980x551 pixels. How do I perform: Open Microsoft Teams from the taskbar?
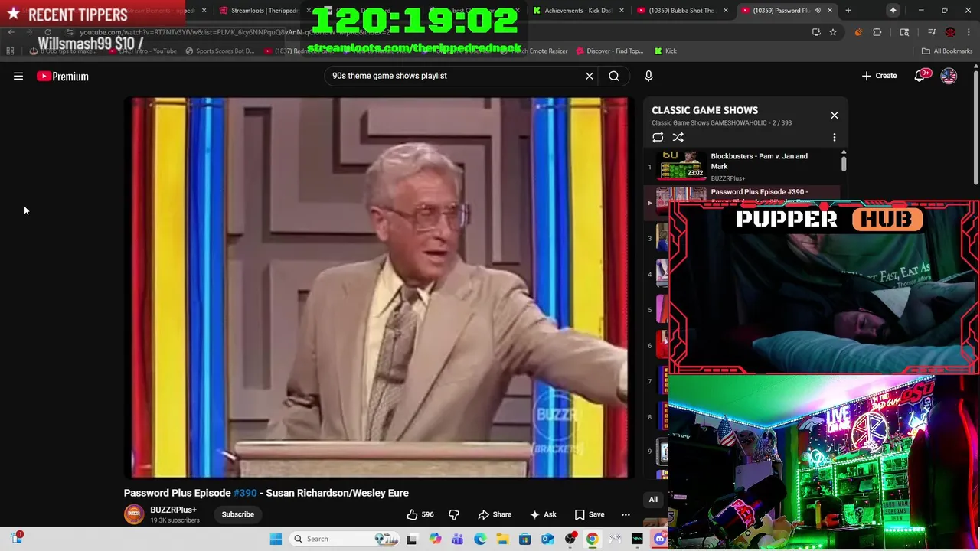[x=457, y=539]
